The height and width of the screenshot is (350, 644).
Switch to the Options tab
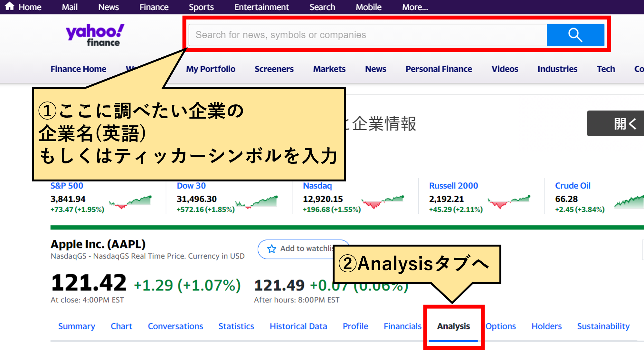point(501,326)
